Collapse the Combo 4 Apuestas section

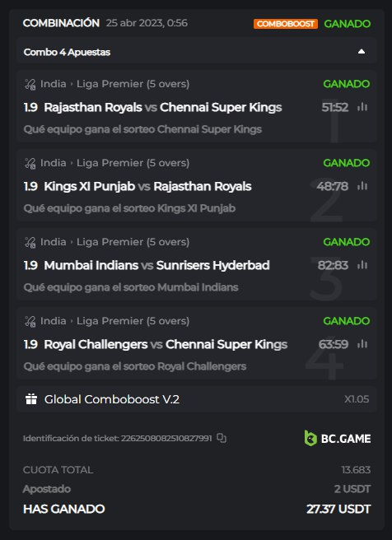click(362, 52)
